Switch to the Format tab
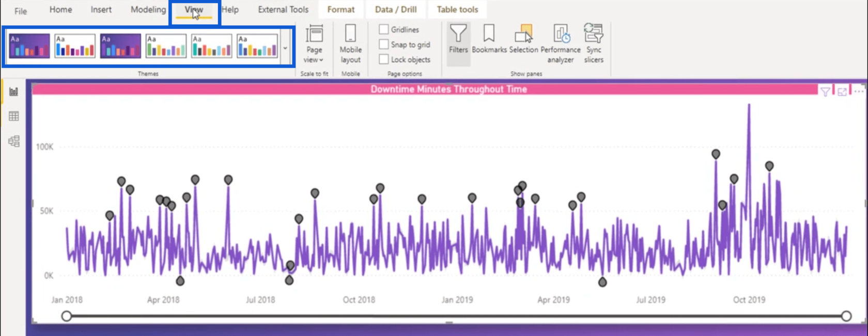868x336 pixels. coord(341,9)
